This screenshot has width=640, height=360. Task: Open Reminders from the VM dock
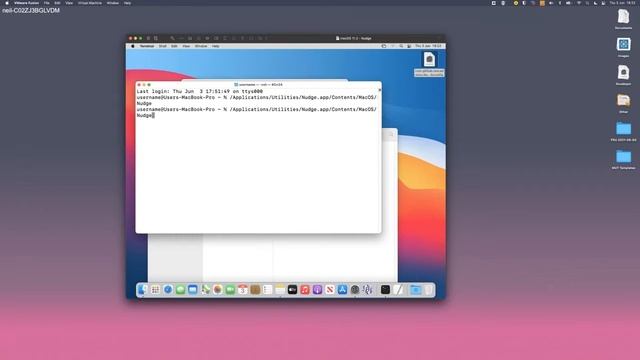click(x=267, y=290)
